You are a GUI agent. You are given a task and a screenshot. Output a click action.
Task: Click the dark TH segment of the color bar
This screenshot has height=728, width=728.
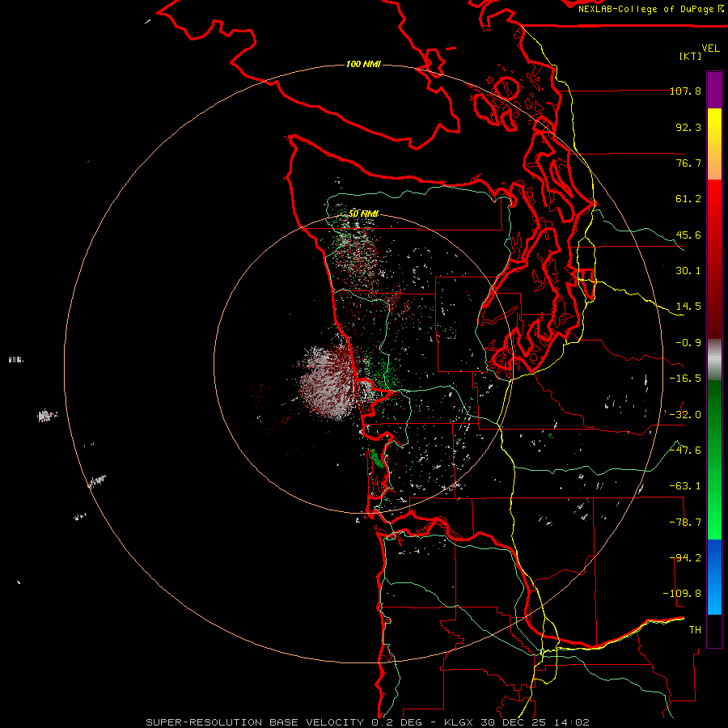tap(714, 630)
